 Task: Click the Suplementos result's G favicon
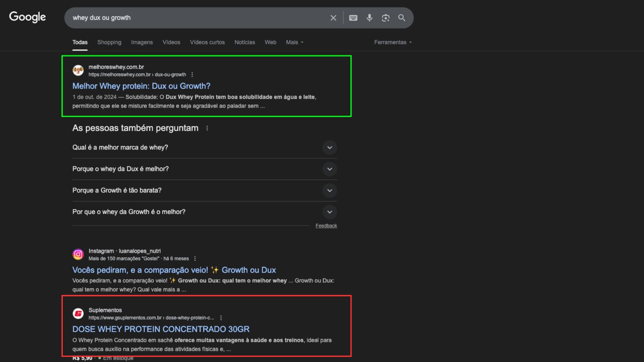coord(78,313)
